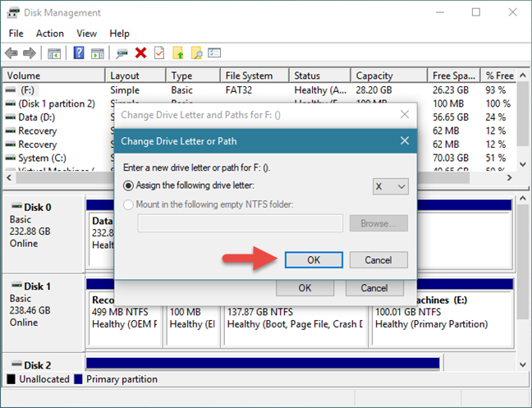The image size is (532, 408).
Task: Click the red X Delete toolbar icon
Action: pyautogui.click(x=140, y=53)
